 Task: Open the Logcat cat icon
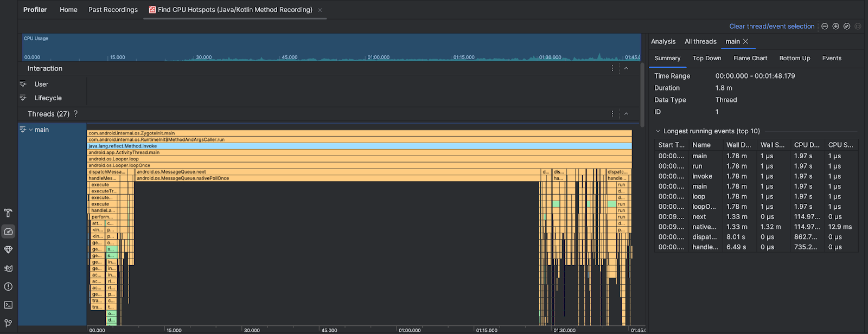coord(8,268)
